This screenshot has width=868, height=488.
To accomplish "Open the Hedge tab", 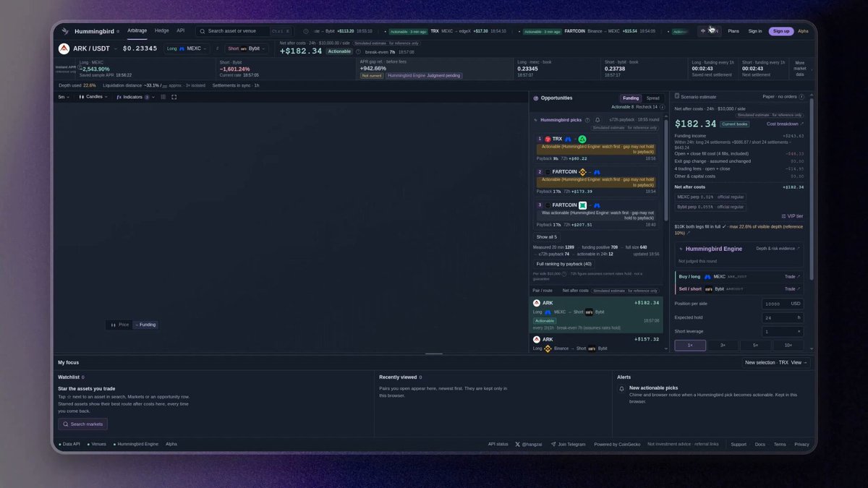I will [x=162, y=30].
